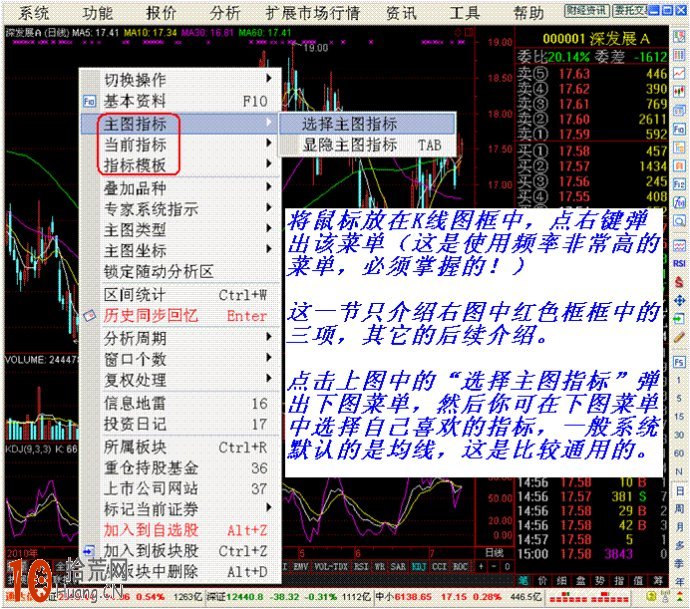The image size is (690, 609).
Task: Select 历史同步回忆 menu entry
Action: point(180,315)
